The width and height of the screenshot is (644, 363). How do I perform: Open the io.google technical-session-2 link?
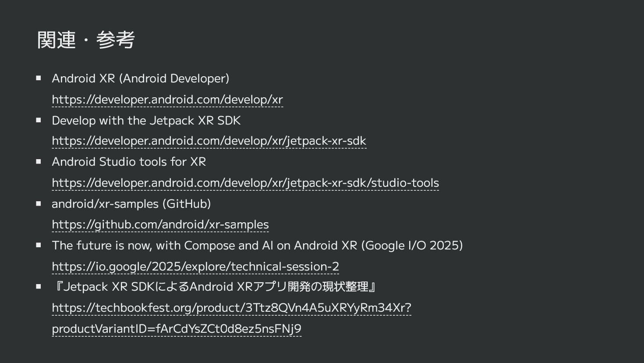(195, 267)
